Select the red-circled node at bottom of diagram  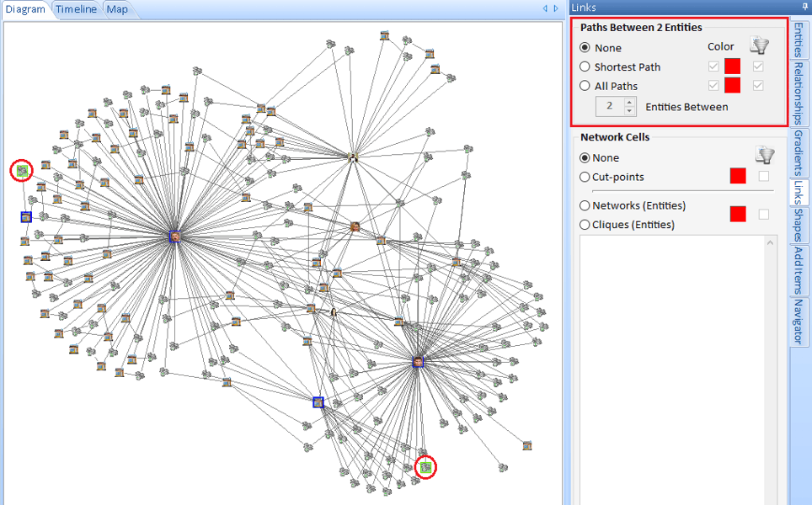point(426,466)
